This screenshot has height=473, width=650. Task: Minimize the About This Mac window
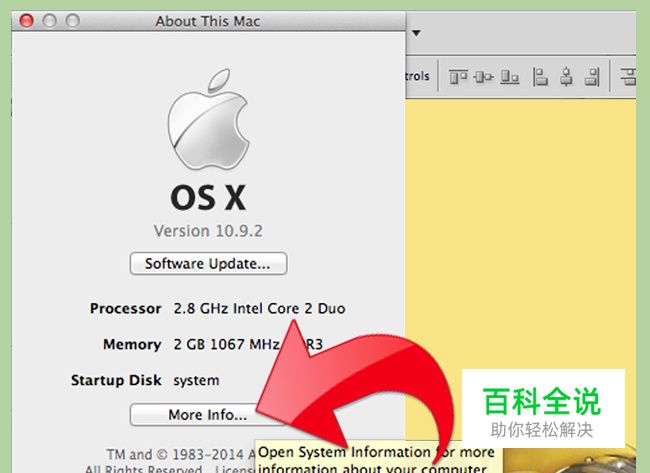[x=50, y=20]
